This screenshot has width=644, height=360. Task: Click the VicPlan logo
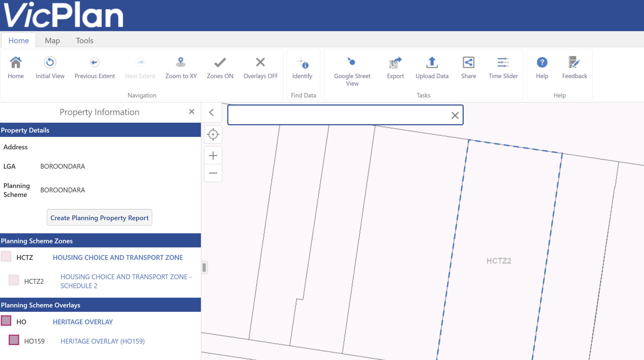point(63,15)
